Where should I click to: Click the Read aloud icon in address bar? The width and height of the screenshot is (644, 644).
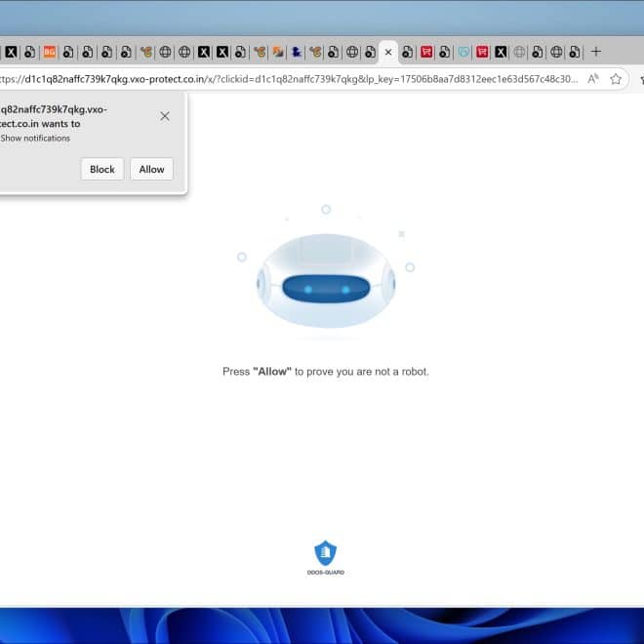[592, 79]
